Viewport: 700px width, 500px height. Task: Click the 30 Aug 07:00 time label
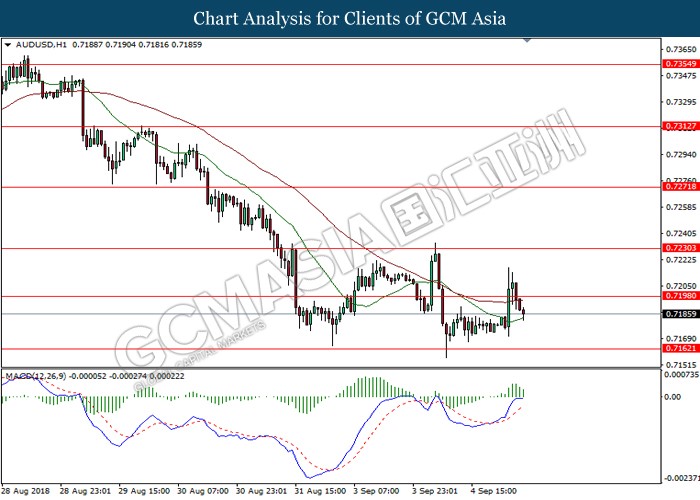click(x=203, y=491)
